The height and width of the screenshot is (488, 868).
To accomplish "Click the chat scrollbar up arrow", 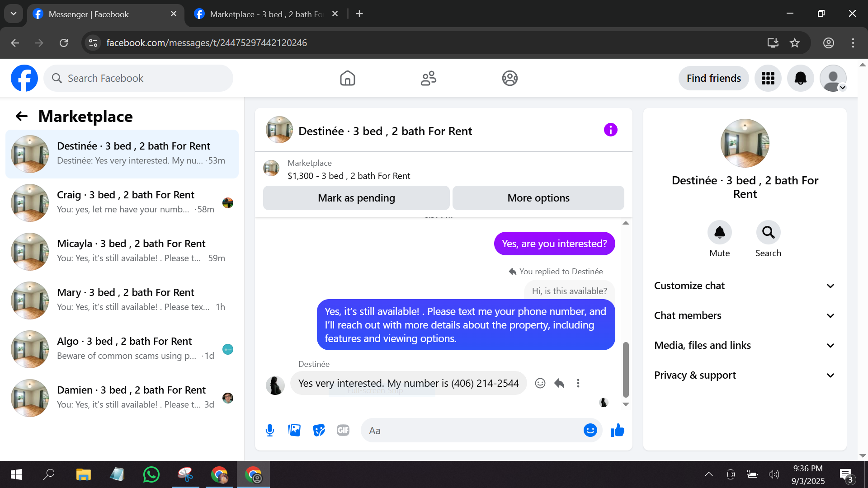I will [x=626, y=223].
